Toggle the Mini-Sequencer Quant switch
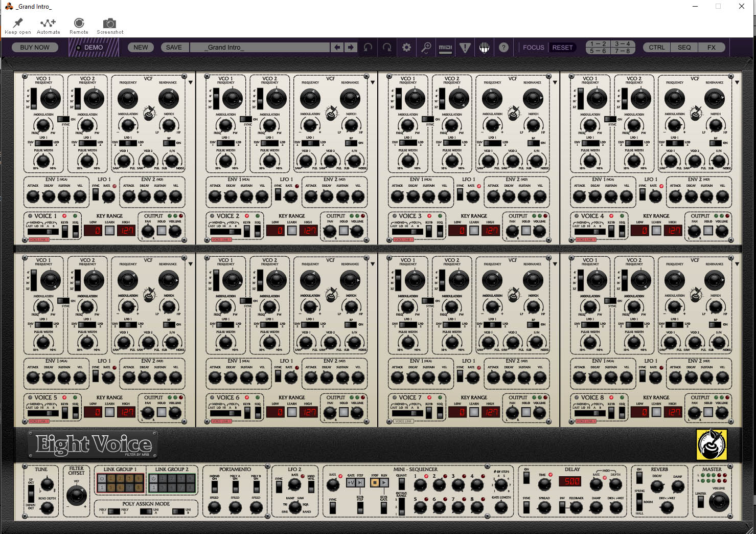Screen dimensions: 756x534 pyautogui.click(x=402, y=484)
